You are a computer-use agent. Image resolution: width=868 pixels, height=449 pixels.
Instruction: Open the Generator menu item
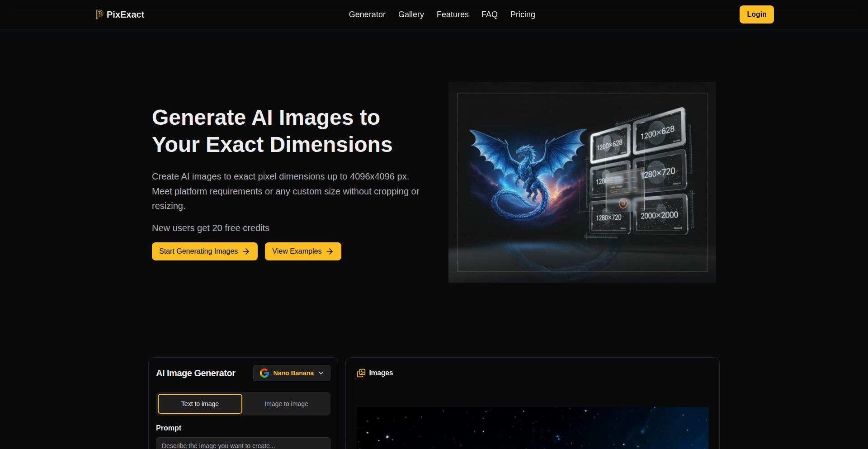367,14
